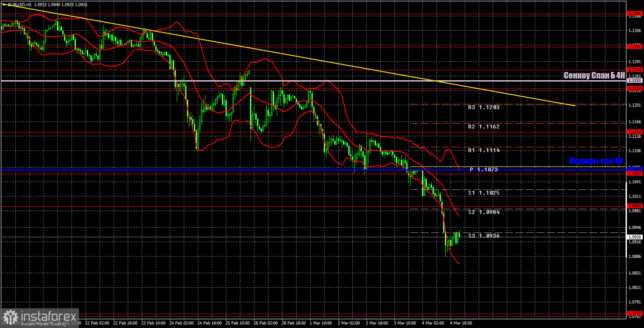
Task: Click the 1.1041 price axis value
Action: pos(635,182)
